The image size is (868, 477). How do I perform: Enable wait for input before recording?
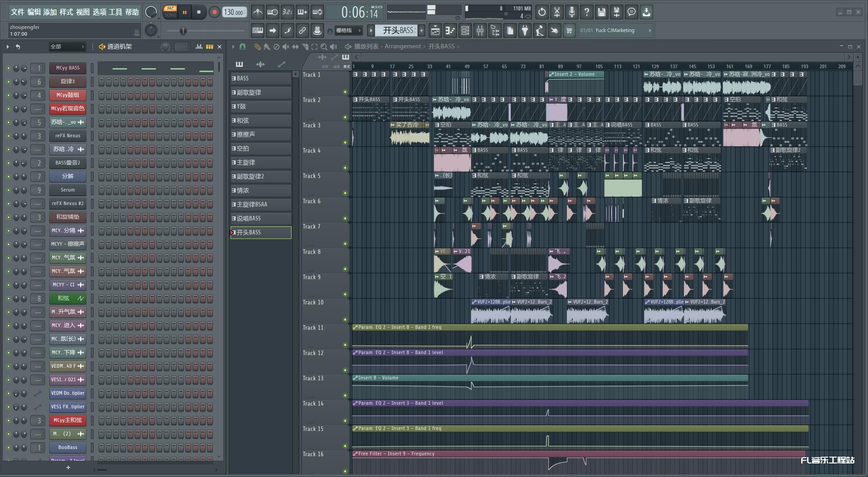pyautogui.click(x=272, y=12)
